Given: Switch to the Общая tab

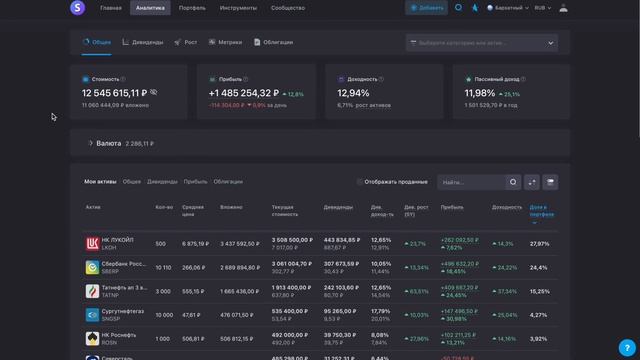Looking at the screenshot, I should tap(97, 42).
